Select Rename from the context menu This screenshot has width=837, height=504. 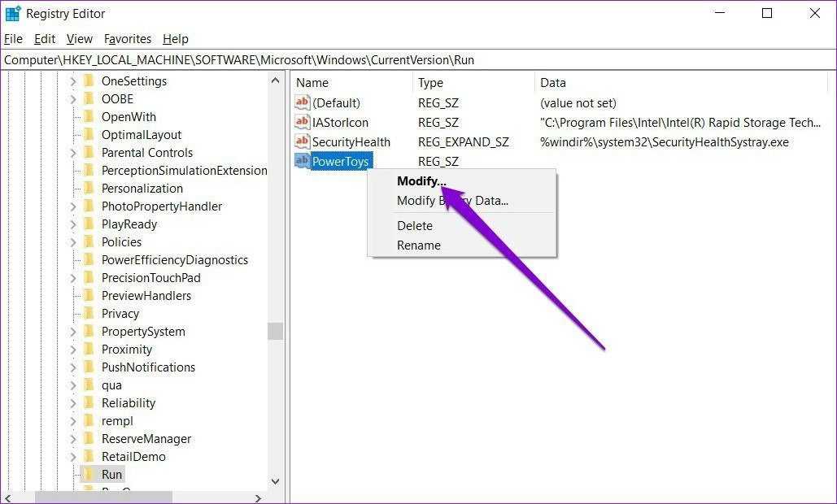[x=418, y=245]
